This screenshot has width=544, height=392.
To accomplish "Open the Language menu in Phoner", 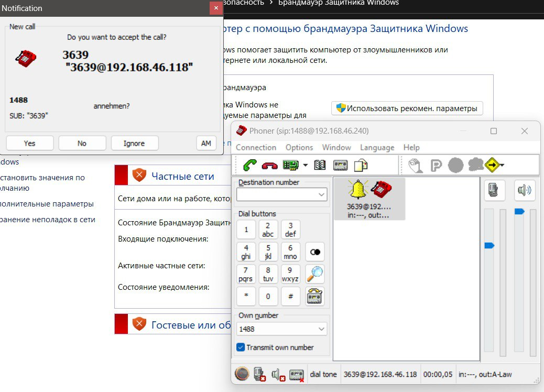I will [x=377, y=147].
